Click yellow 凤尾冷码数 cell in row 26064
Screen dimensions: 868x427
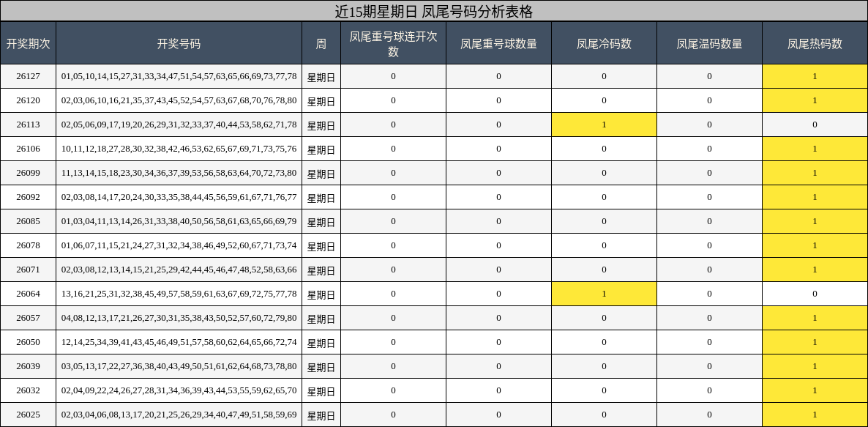tap(604, 294)
